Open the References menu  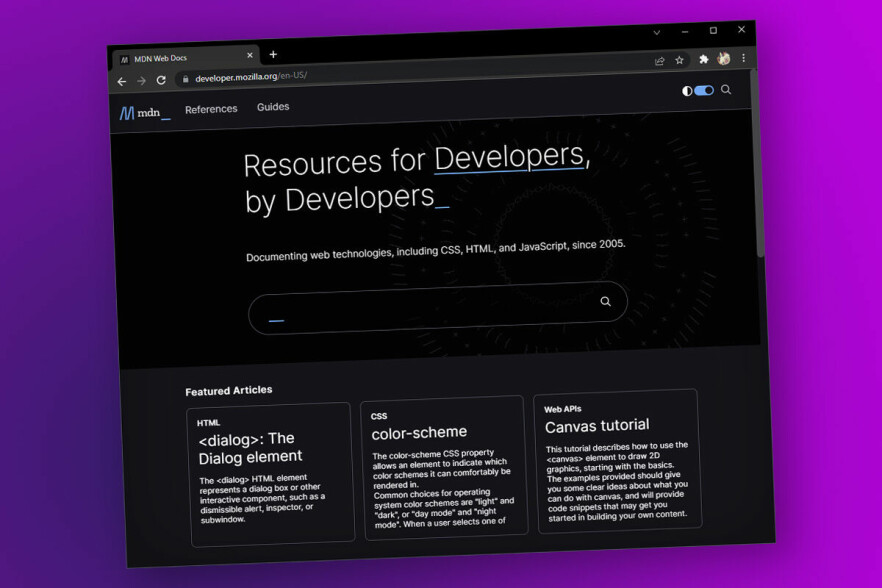(x=211, y=109)
